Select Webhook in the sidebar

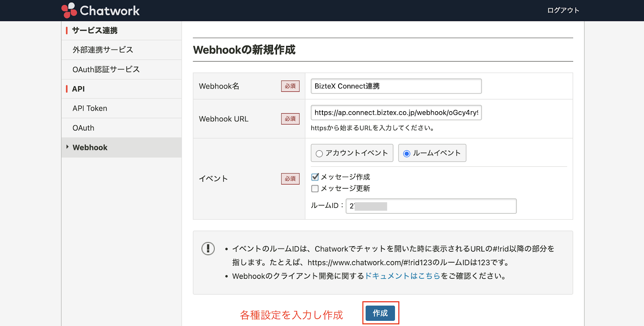pyautogui.click(x=122, y=147)
